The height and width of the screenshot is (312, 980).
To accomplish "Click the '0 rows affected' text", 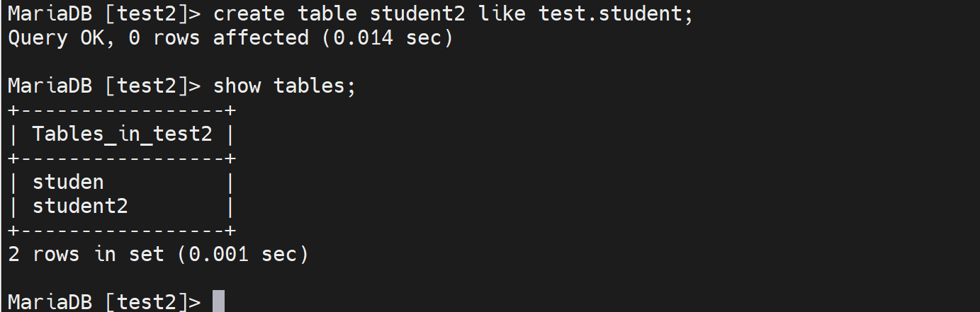I will pyautogui.click(x=218, y=37).
